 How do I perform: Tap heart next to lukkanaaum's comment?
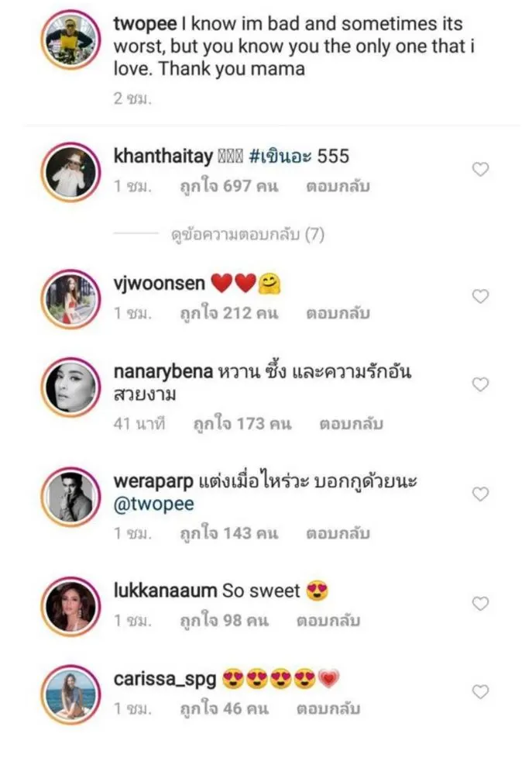click(x=480, y=604)
